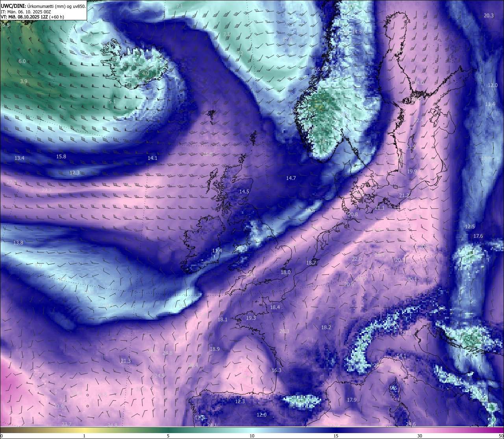Click the 21.3 value label

pos(126,361)
